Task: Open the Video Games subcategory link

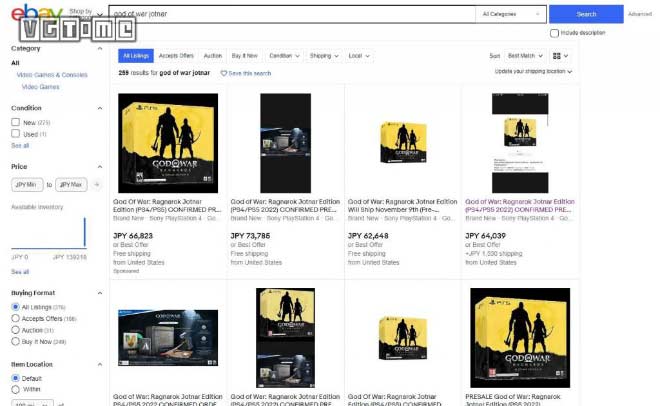Action: (40, 87)
